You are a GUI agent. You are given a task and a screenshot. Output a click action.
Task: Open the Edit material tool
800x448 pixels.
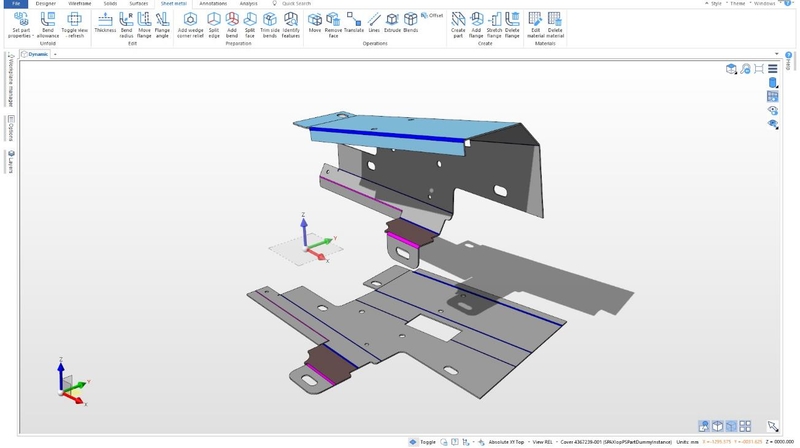pos(535,25)
